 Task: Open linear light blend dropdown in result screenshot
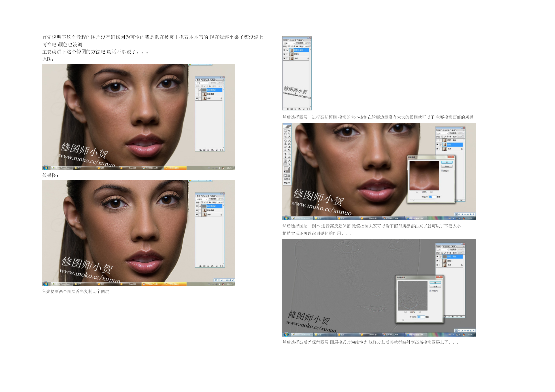tap(202, 199)
